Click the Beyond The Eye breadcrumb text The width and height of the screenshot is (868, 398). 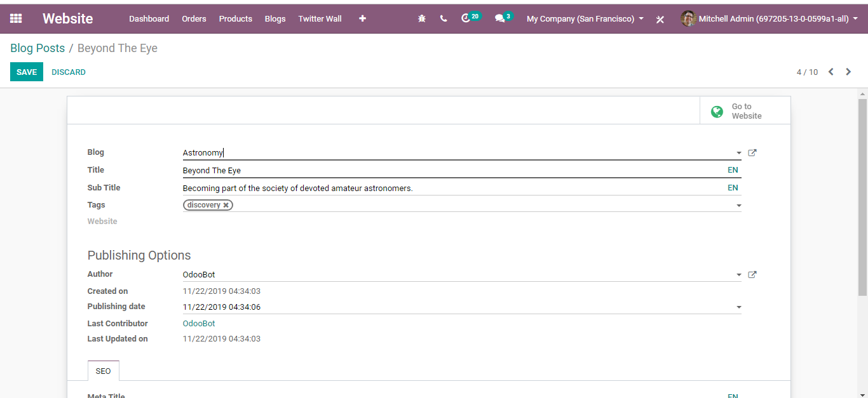[x=118, y=48]
